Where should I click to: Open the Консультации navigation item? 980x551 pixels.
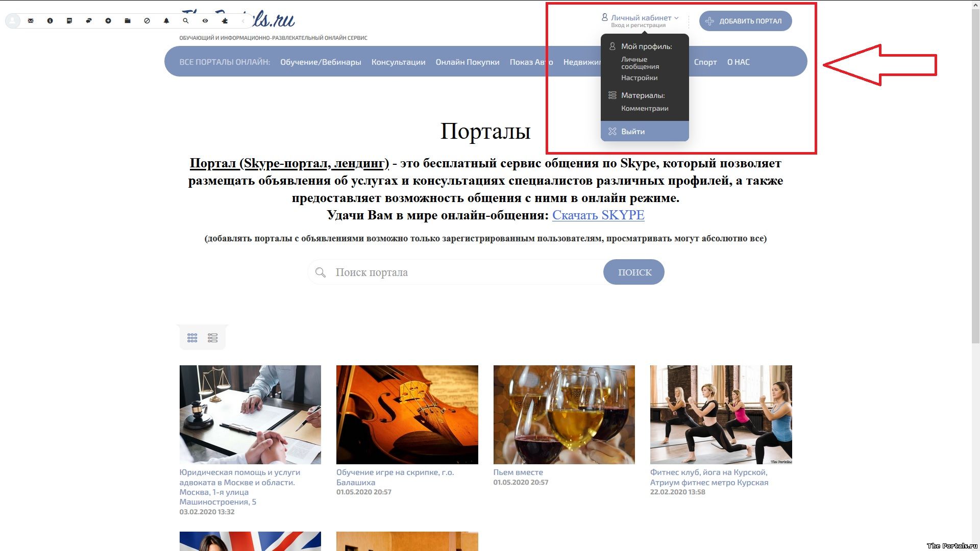(398, 62)
